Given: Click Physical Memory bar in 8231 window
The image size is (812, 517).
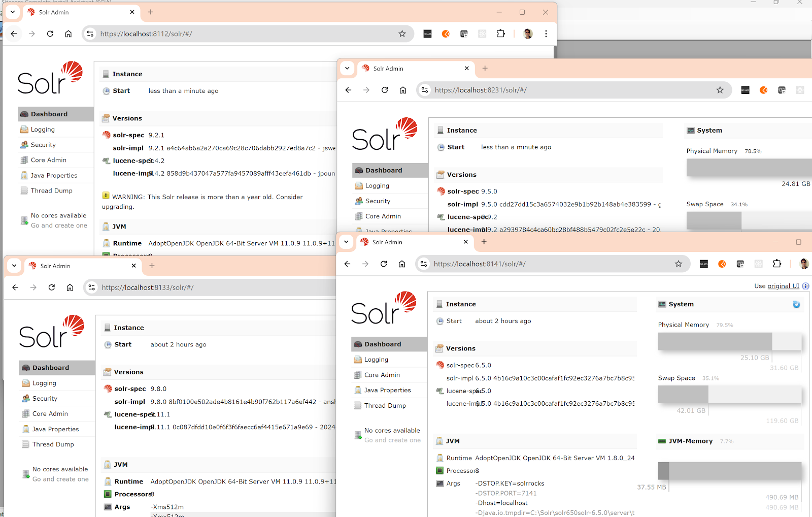Looking at the screenshot, I should pyautogui.click(x=749, y=168).
